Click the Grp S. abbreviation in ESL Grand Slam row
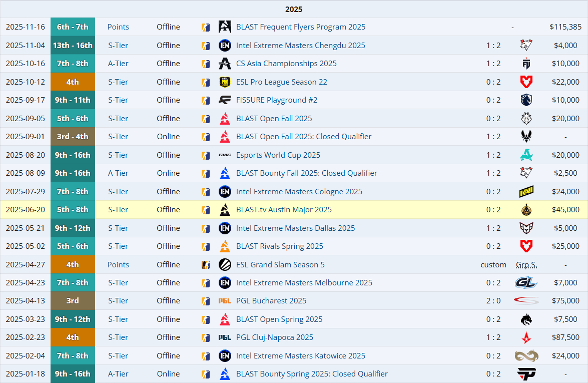Screen dimensions: 588x383 [x=526, y=265]
